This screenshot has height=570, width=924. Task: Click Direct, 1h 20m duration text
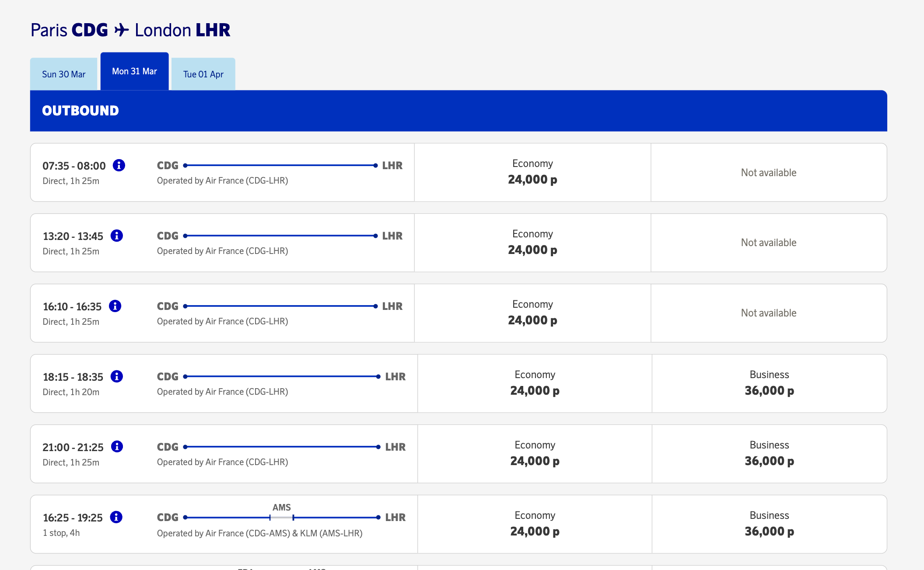tap(71, 392)
